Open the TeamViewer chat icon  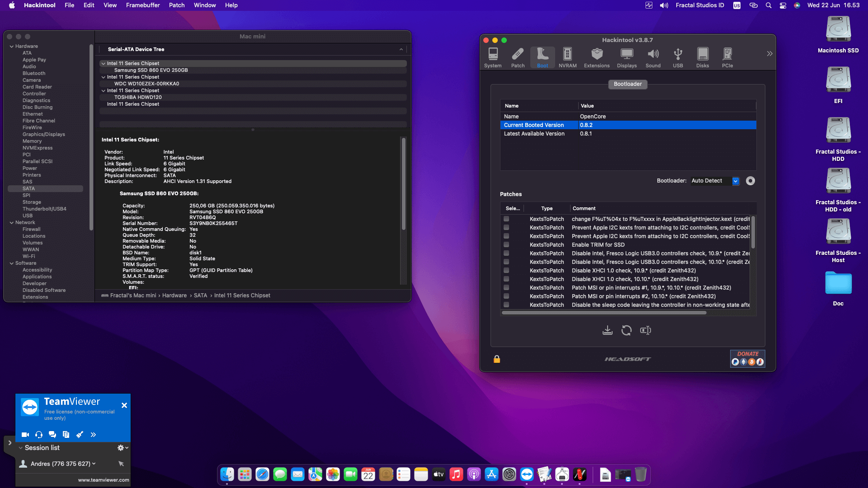pyautogui.click(x=52, y=435)
